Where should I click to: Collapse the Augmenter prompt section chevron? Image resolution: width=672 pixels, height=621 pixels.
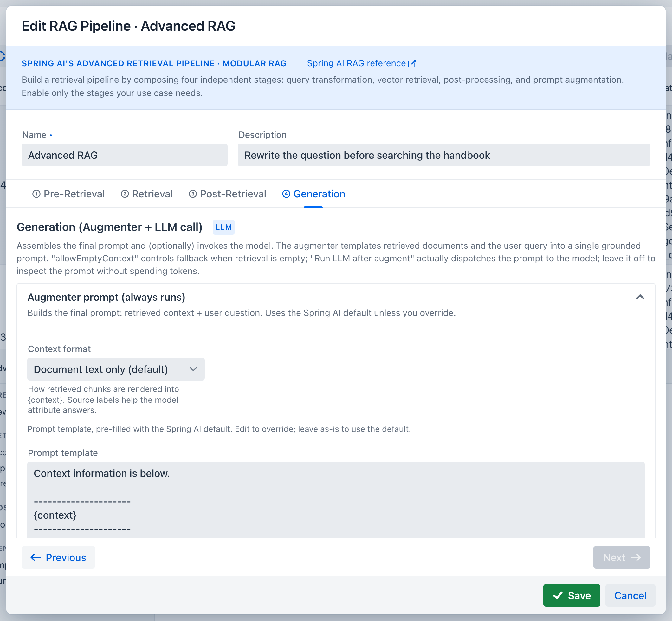tap(640, 297)
